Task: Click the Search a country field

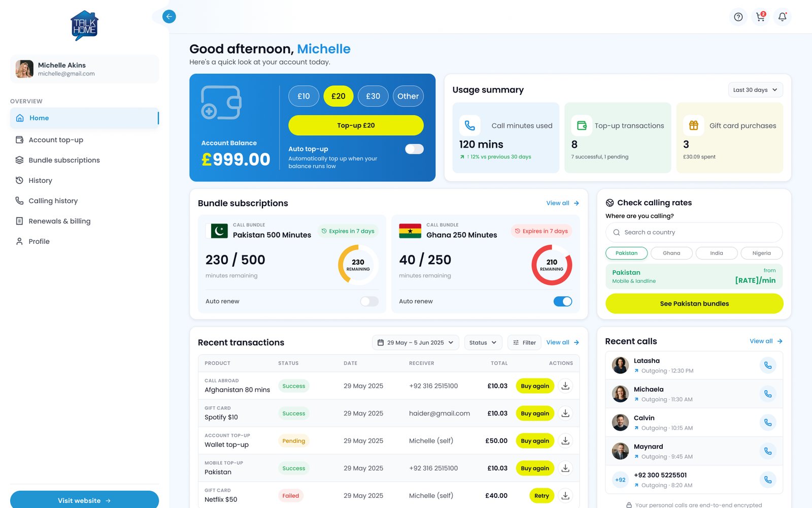Action: click(694, 232)
